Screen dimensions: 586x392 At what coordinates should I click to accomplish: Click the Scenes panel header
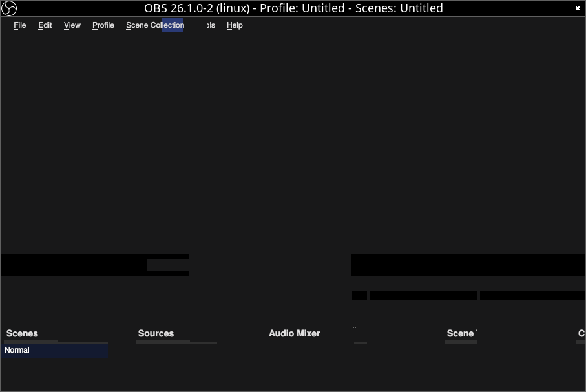(22, 333)
